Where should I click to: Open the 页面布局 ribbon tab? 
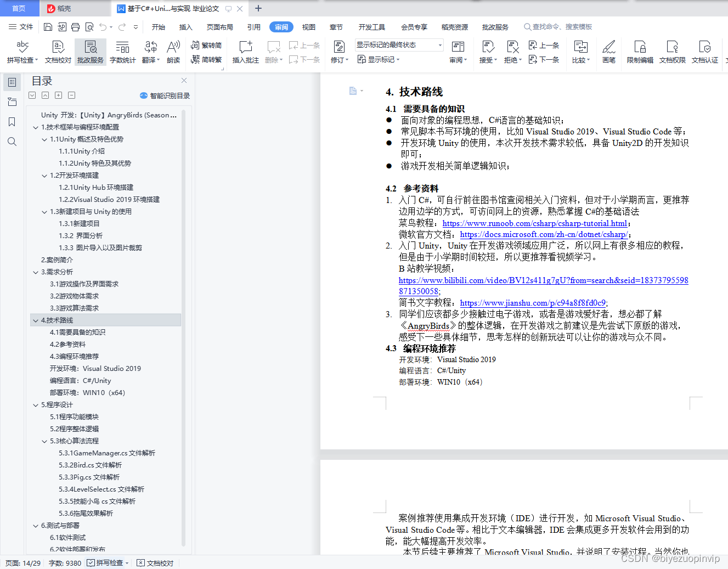tap(220, 27)
